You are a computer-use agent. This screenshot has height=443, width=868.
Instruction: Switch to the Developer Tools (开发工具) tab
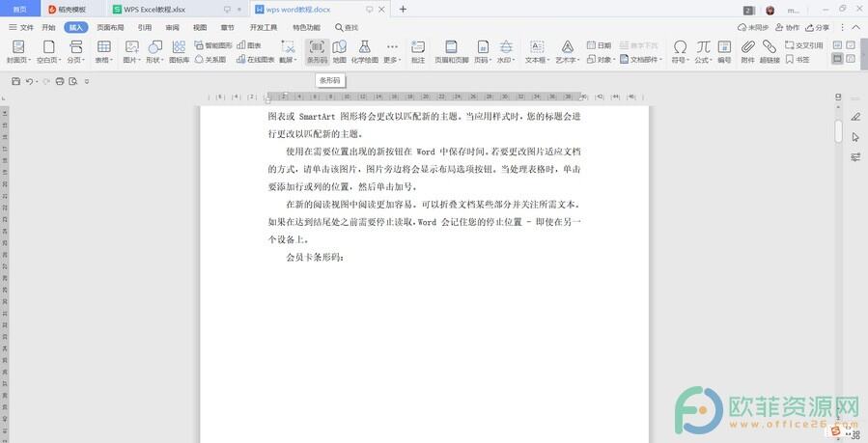pos(264,27)
